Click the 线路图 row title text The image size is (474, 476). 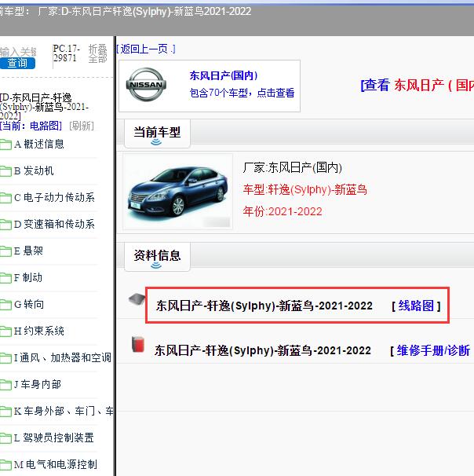264,306
